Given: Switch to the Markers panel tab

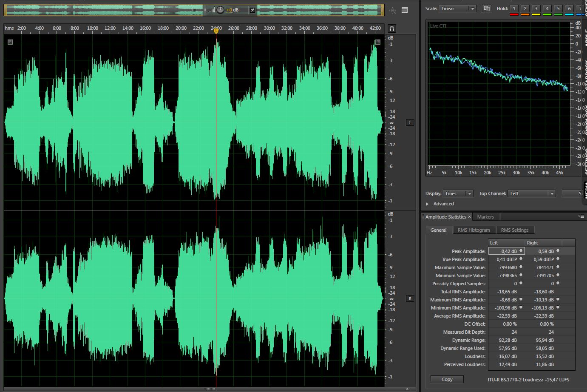Looking at the screenshot, I should pos(485,217).
